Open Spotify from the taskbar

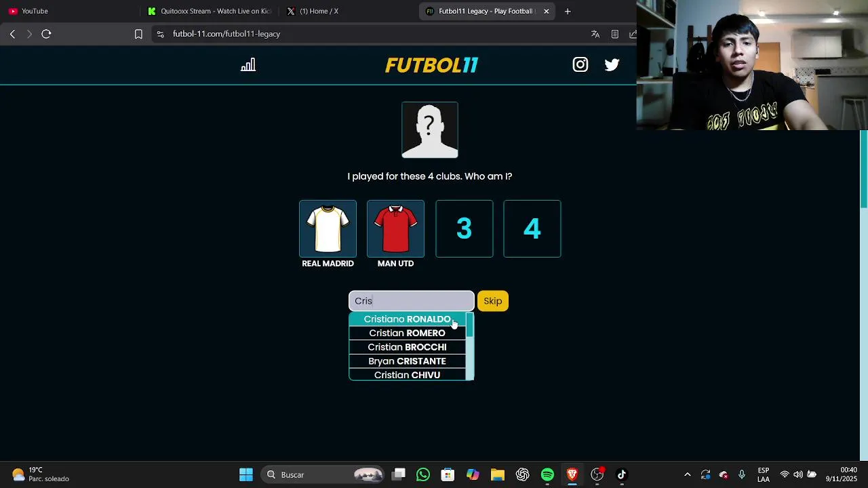(547, 474)
